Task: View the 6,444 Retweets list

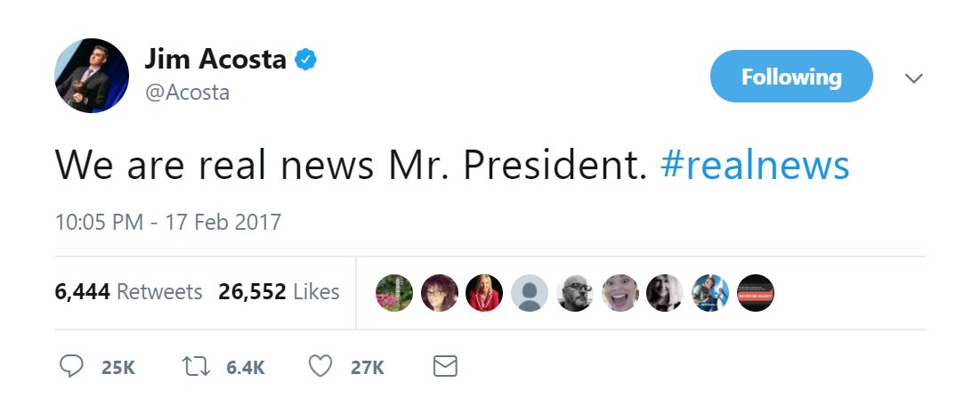Action: 128,291
